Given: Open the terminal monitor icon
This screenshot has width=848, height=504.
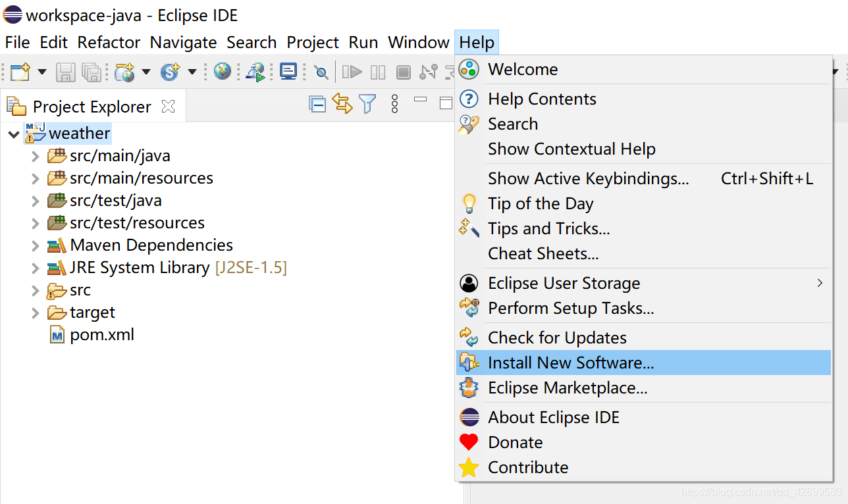Looking at the screenshot, I should tap(288, 71).
